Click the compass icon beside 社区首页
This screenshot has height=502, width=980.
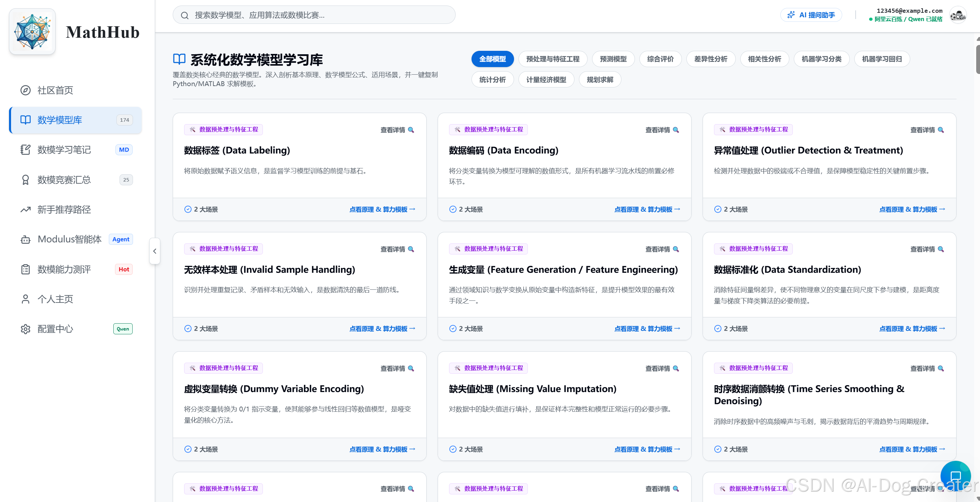pos(26,90)
